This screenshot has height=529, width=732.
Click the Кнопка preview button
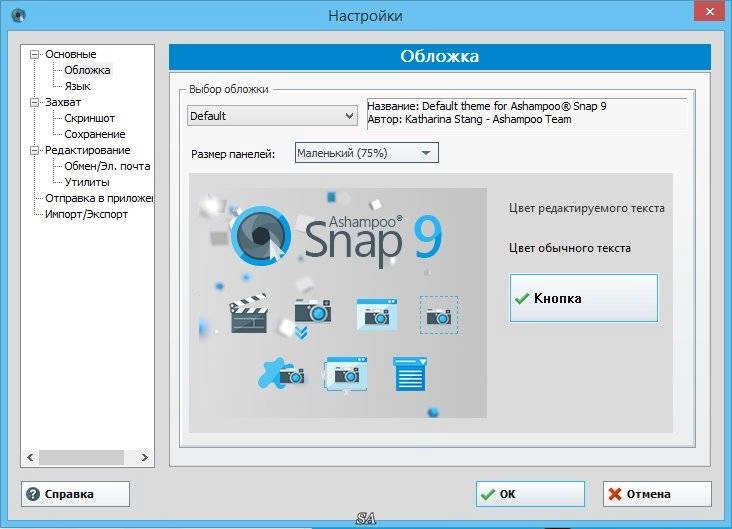click(x=584, y=298)
